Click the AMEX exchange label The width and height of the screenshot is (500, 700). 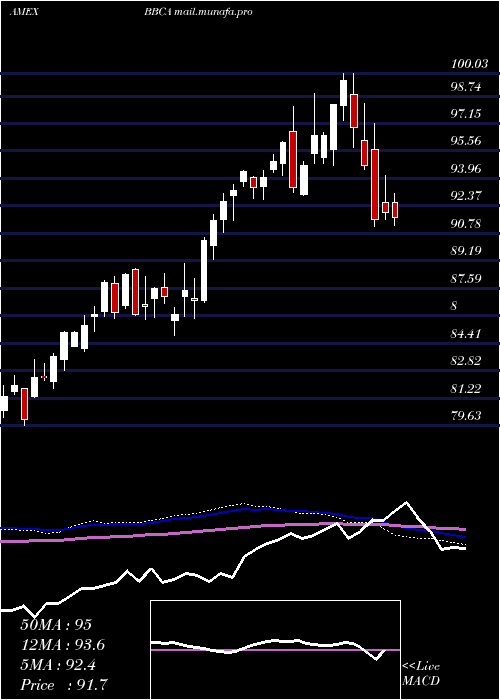(24, 12)
